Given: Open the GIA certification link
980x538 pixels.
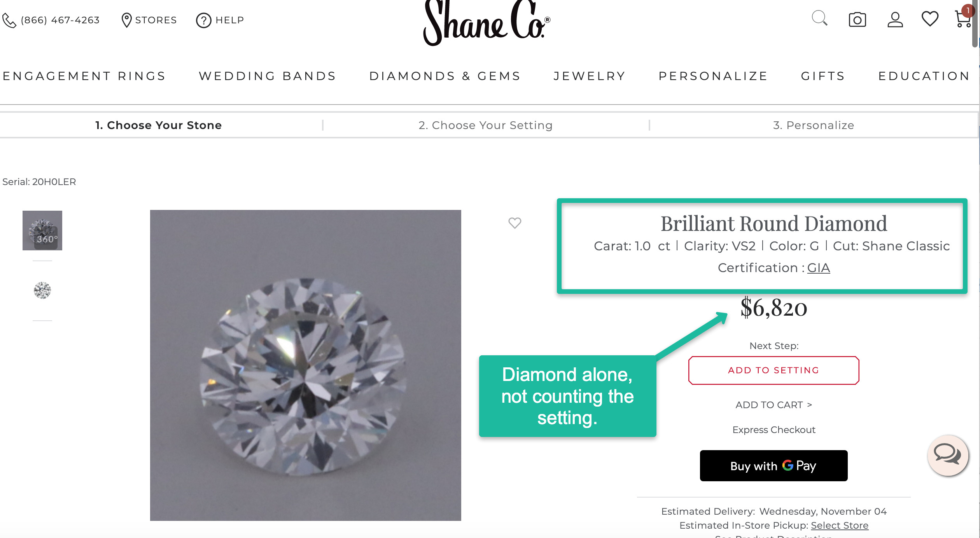Looking at the screenshot, I should coord(818,268).
